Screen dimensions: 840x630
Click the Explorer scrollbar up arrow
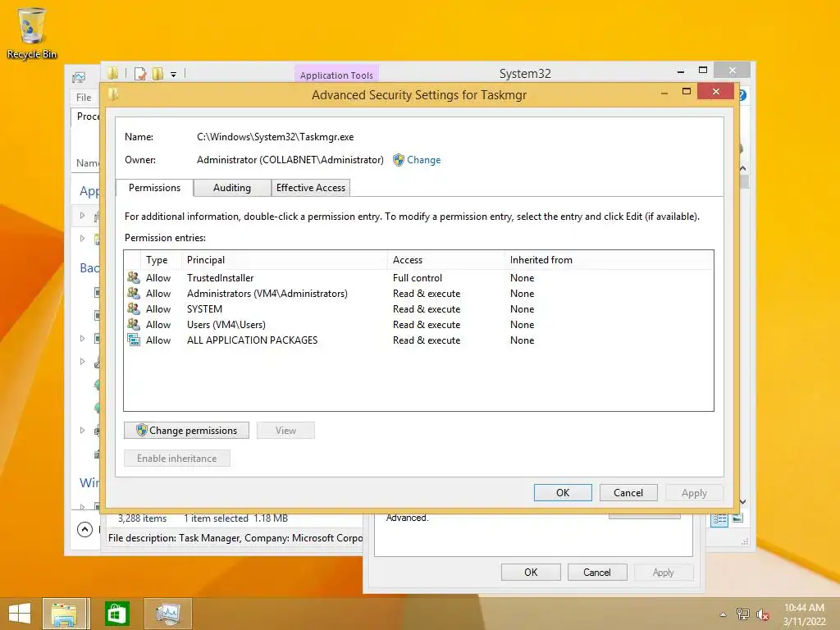click(x=743, y=168)
